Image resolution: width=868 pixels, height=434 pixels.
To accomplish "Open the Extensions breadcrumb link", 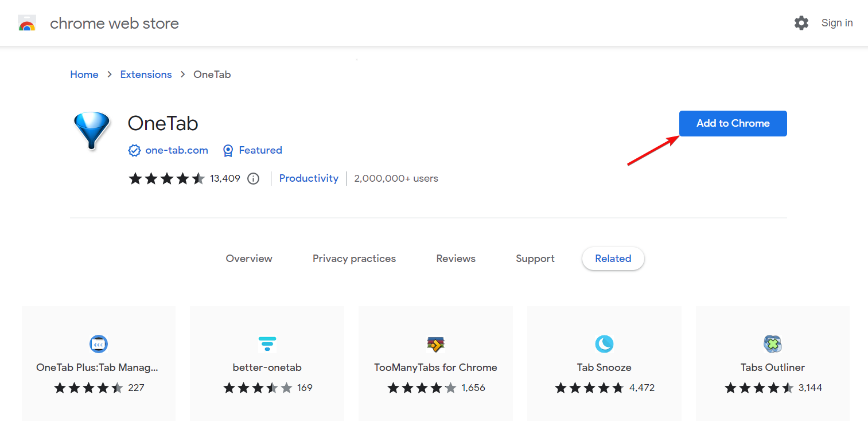I will tap(146, 75).
